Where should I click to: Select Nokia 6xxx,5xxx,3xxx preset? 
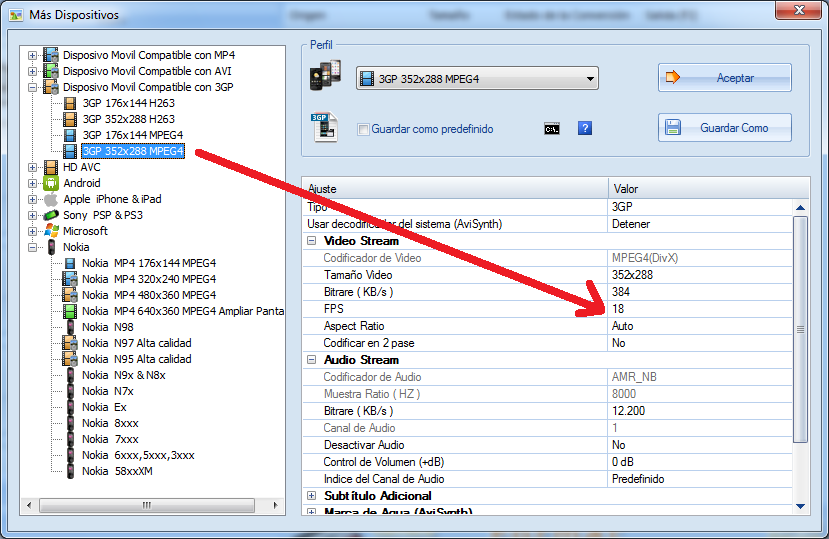point(138,455)
